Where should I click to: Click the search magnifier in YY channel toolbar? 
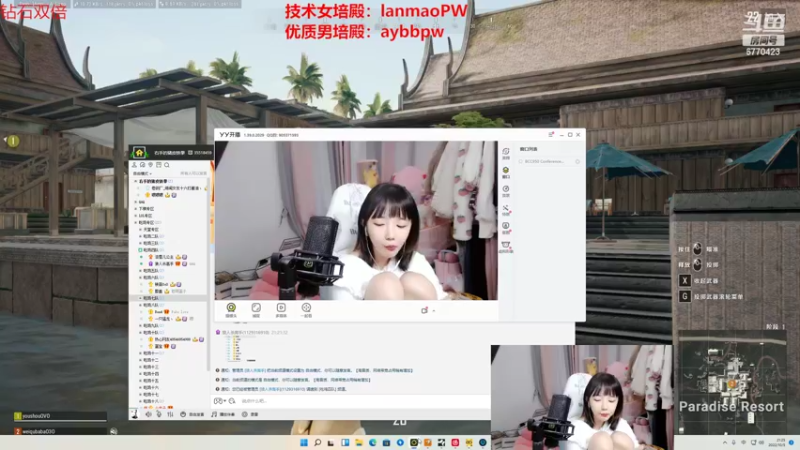(x=167, y=165)
